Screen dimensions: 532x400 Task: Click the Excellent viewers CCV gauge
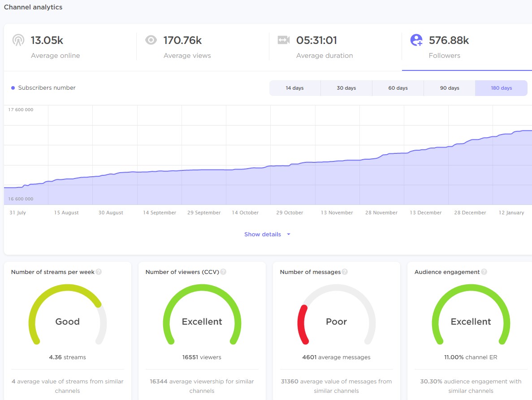tap(202, 321)
